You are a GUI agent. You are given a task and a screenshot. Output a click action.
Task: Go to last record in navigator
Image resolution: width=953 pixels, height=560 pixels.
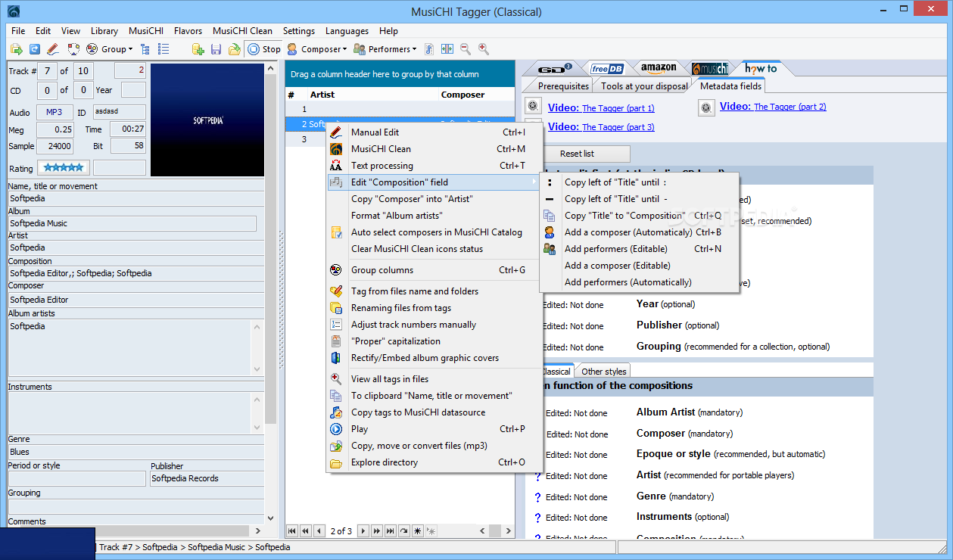391,531
